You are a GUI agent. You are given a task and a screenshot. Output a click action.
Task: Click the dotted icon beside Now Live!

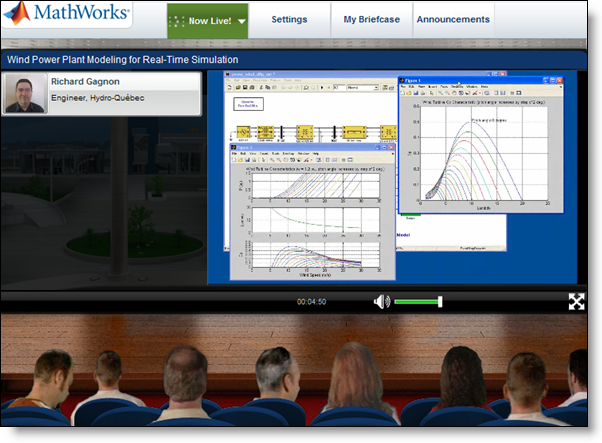[178, 20]
